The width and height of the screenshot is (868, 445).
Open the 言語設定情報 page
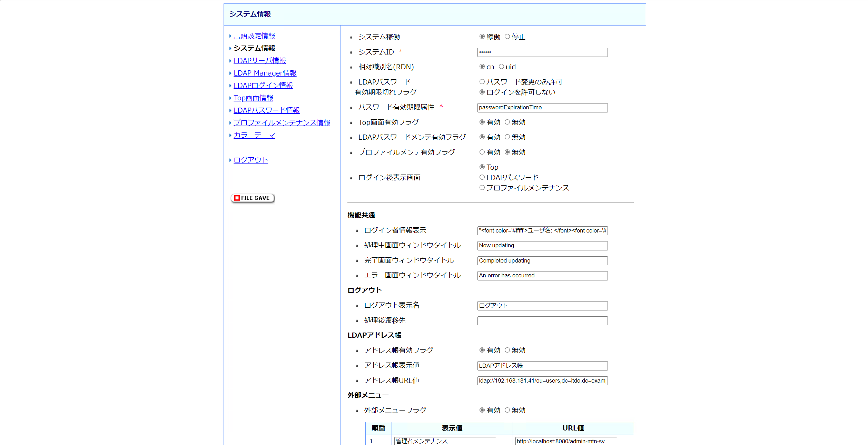coord(254,36)
